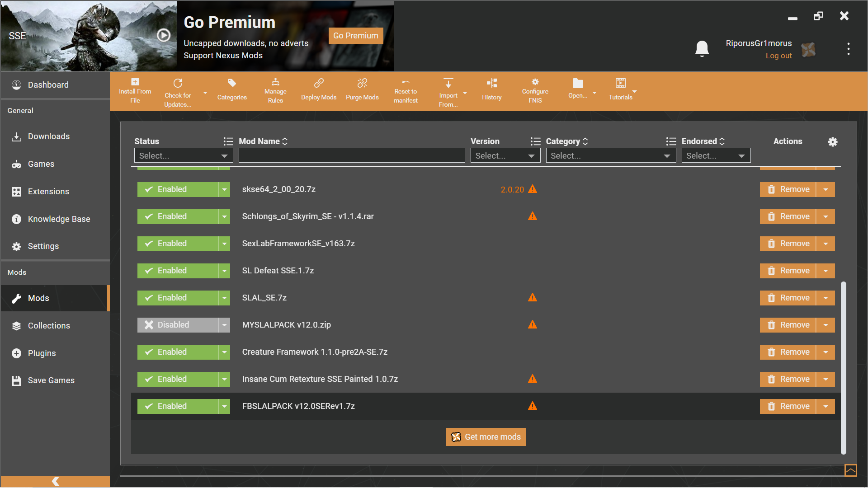Viewport: 868px width, 488px height.
Task: Switch to the Plugins section
Action: click(42, 353)
